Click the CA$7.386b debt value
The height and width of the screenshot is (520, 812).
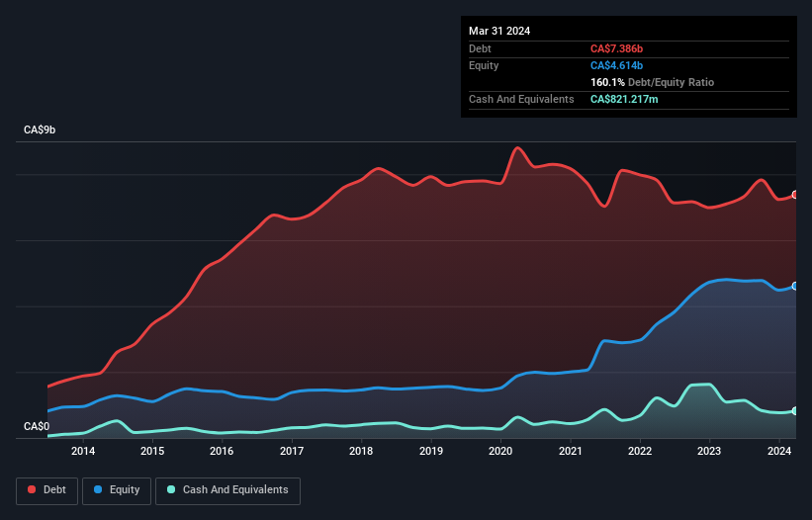coord(616,48)
